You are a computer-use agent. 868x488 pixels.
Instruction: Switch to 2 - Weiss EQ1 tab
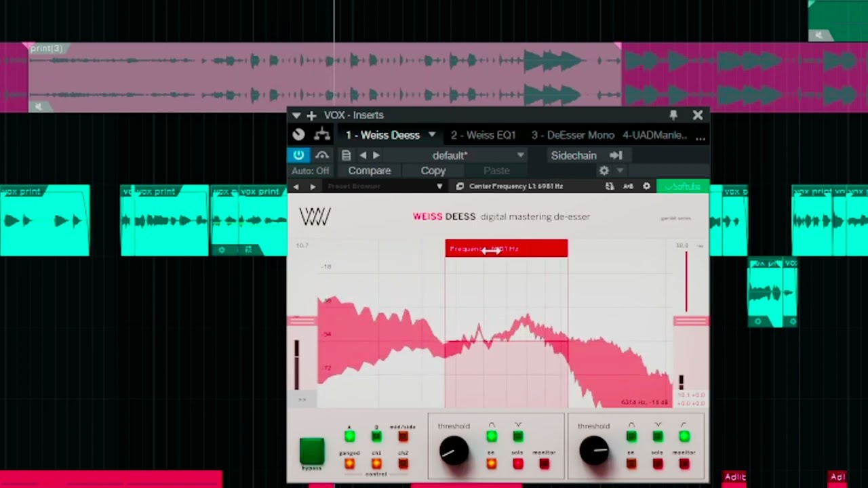(x=484, y=135)
